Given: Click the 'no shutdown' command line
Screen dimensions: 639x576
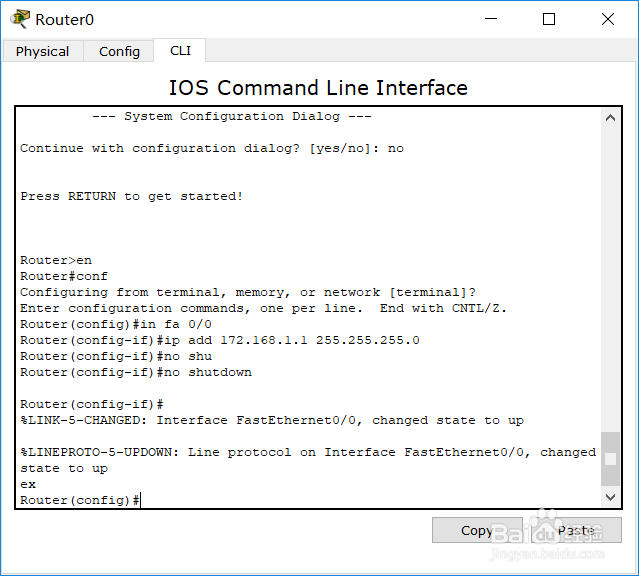Looking at the screenshot, I should pos(136,373).
